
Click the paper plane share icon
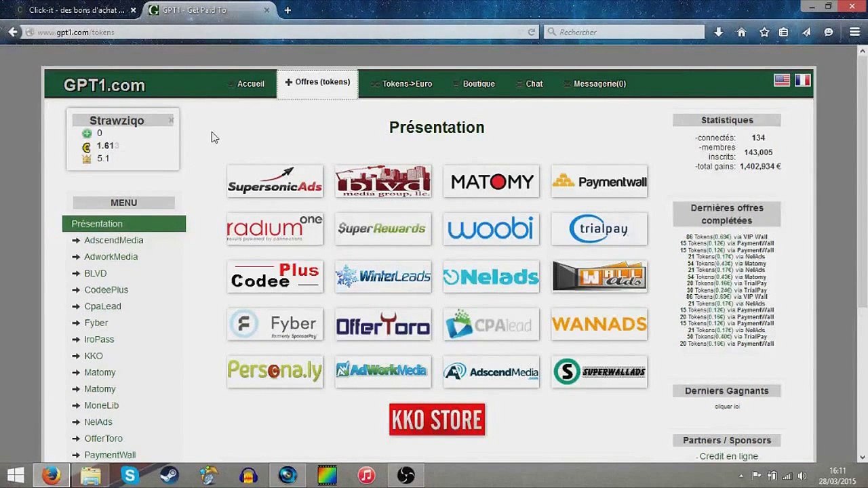806,32
